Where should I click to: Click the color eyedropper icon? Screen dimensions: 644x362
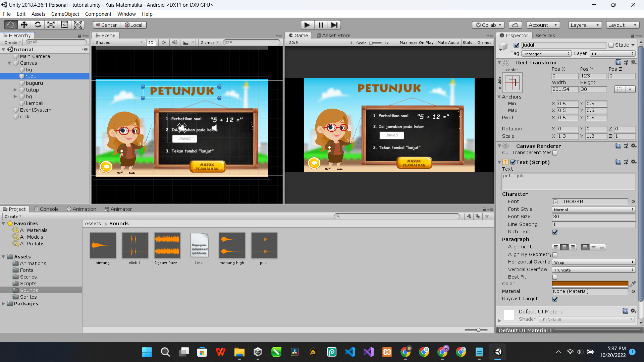point(633,284)
